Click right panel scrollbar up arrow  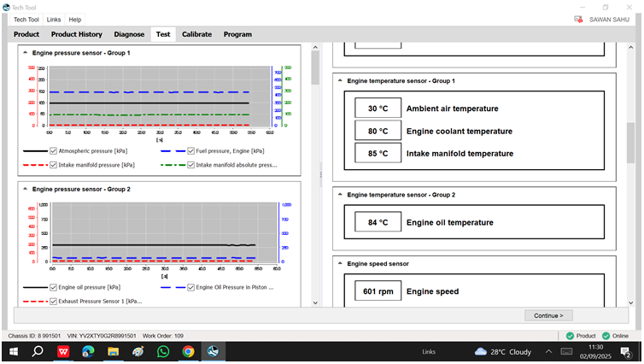631,47
